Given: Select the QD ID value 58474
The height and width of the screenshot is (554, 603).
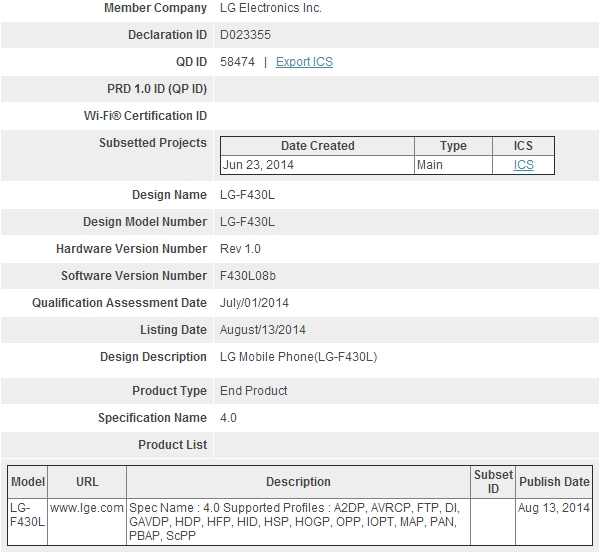Looking at the screenshot, I should tap(237, 62).
